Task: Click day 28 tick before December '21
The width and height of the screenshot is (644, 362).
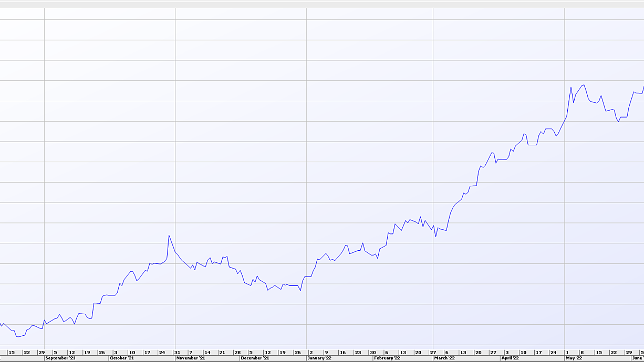Action: click(237, 353)
